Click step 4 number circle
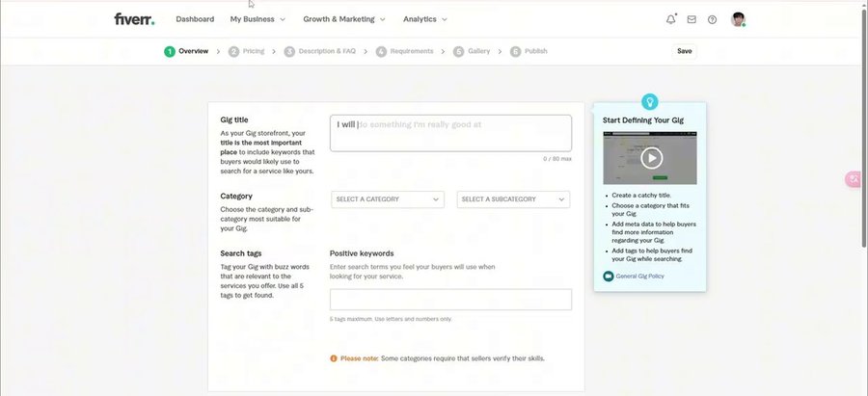This screenshot has width=868, height=396. click(x=381, y=51)
